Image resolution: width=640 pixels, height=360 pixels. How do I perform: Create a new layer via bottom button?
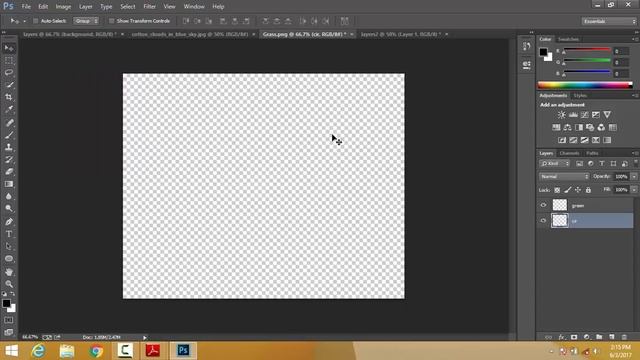(x=611, y=337)
